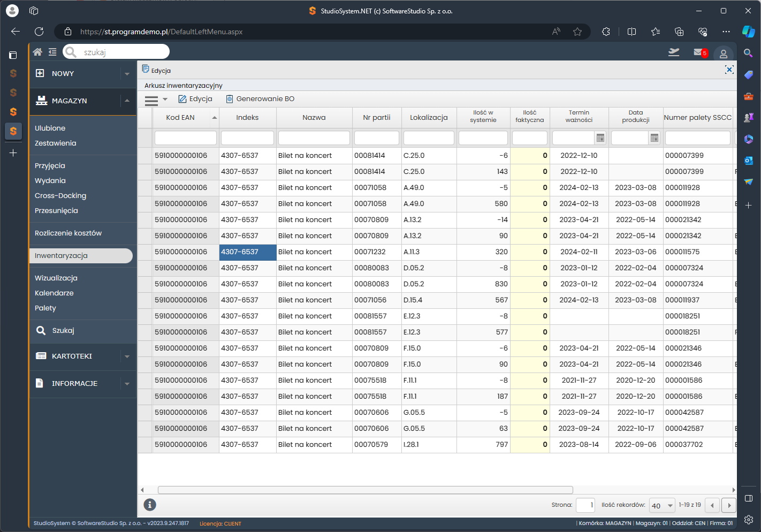Sort by Kod EAN column header
This screenshot has height=532, width=761.
pos(186,118)
